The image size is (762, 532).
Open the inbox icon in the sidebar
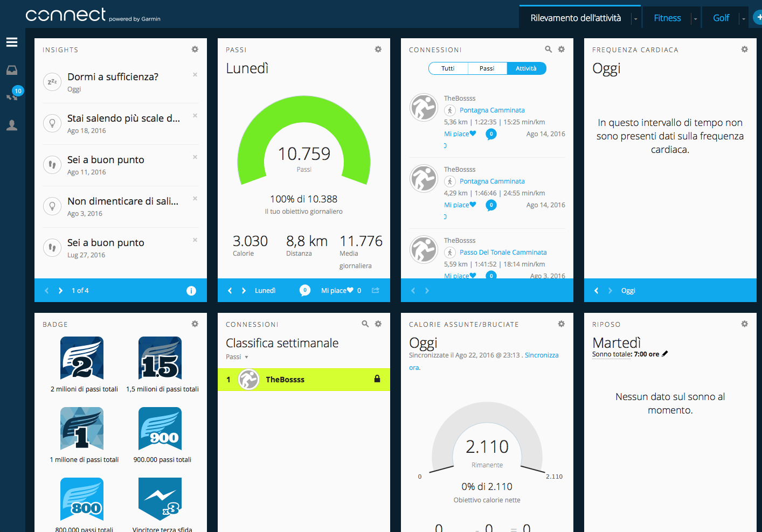12,70
